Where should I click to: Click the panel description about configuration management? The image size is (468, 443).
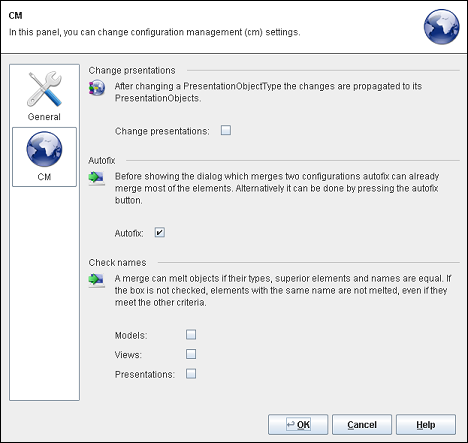point(154,32)
